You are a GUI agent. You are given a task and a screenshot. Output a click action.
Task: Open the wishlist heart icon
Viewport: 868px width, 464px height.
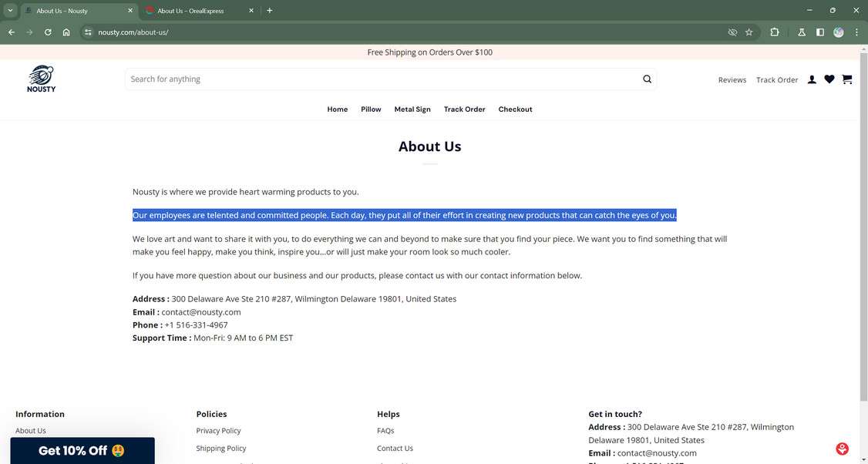pos(829,79)
